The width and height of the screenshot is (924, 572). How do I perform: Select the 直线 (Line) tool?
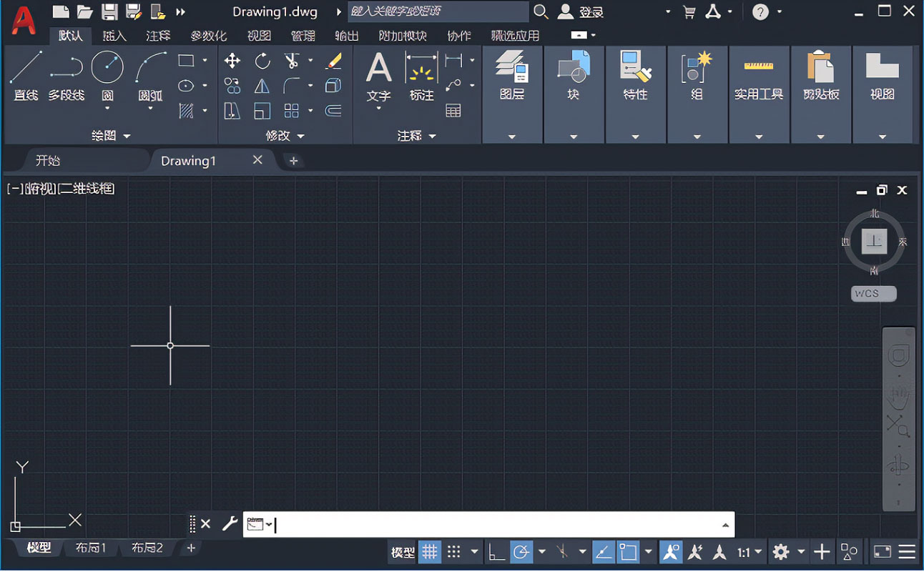tap(26, 75)
